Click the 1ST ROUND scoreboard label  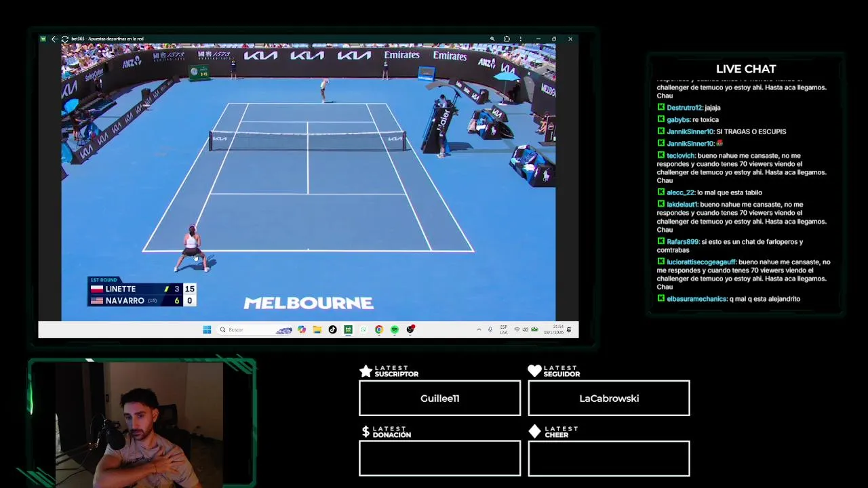pyautogui.click(x=104, y=280)
